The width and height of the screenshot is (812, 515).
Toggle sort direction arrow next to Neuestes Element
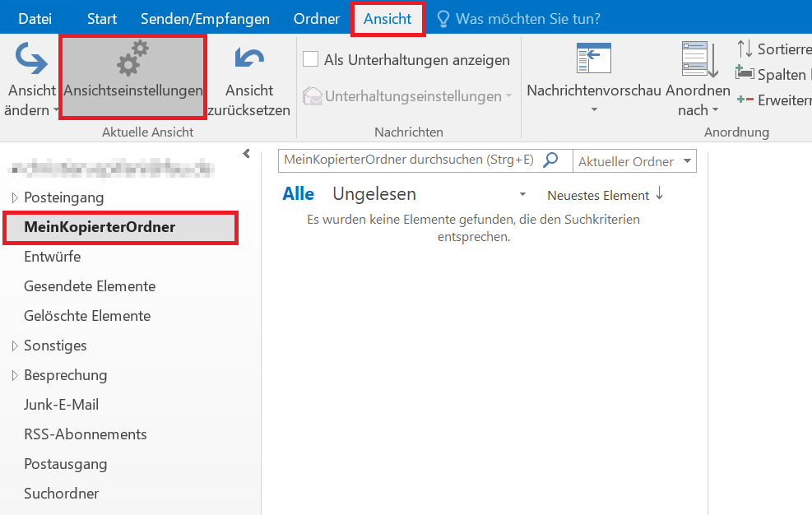[x=659, y=195]
